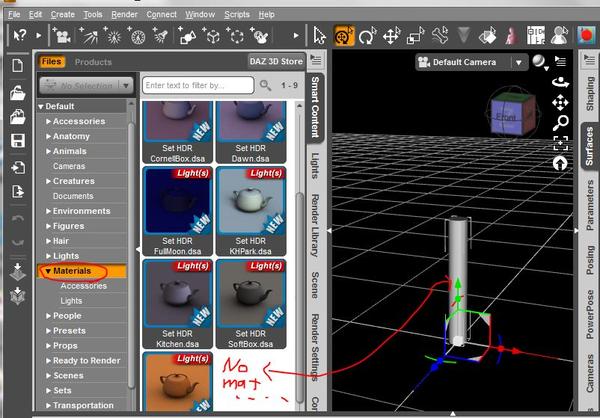Collapse the Default tree root
600x418 pixels.
coord(41,107)
